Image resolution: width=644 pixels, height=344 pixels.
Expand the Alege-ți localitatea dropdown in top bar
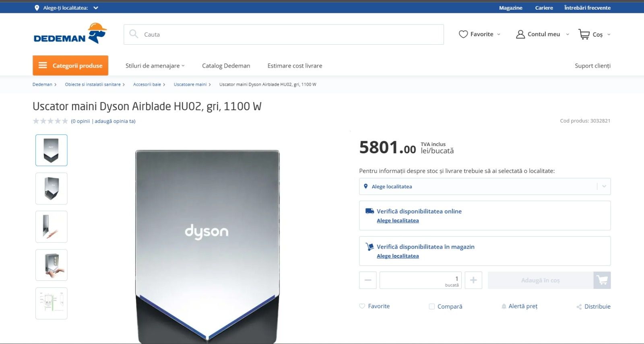[96, 8]
